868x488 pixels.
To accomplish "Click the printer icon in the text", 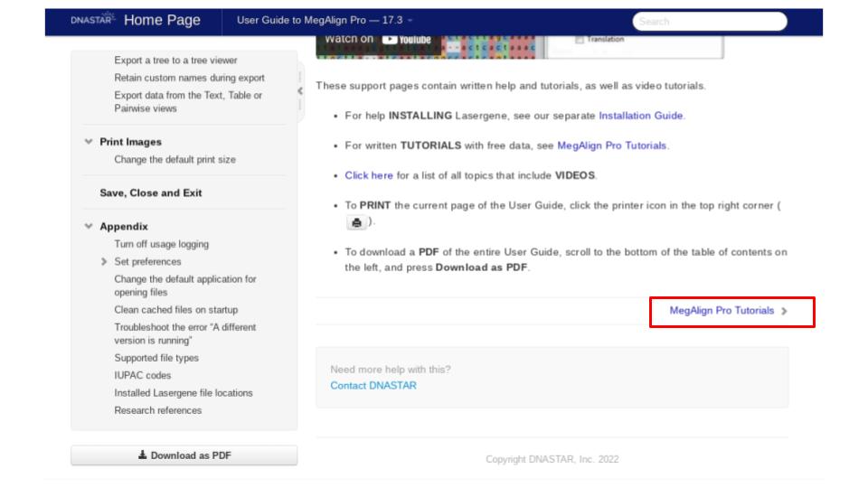I will point(356,222).
